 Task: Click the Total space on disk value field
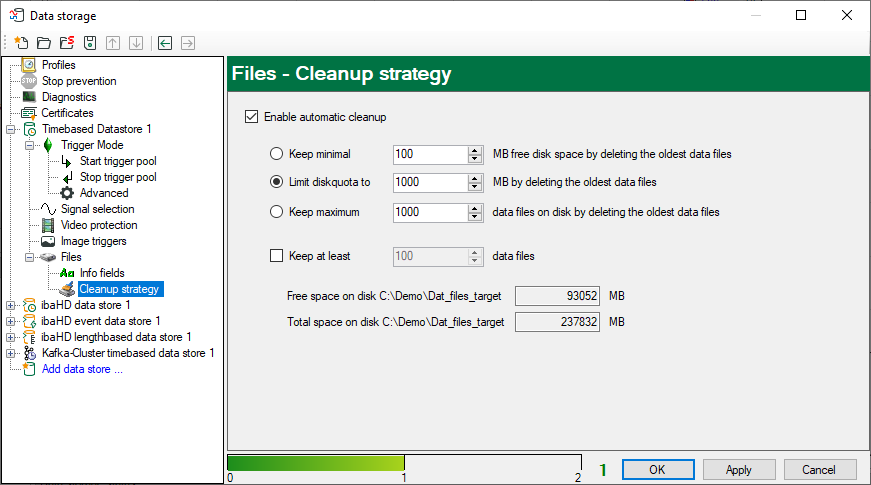click(557, 322)
